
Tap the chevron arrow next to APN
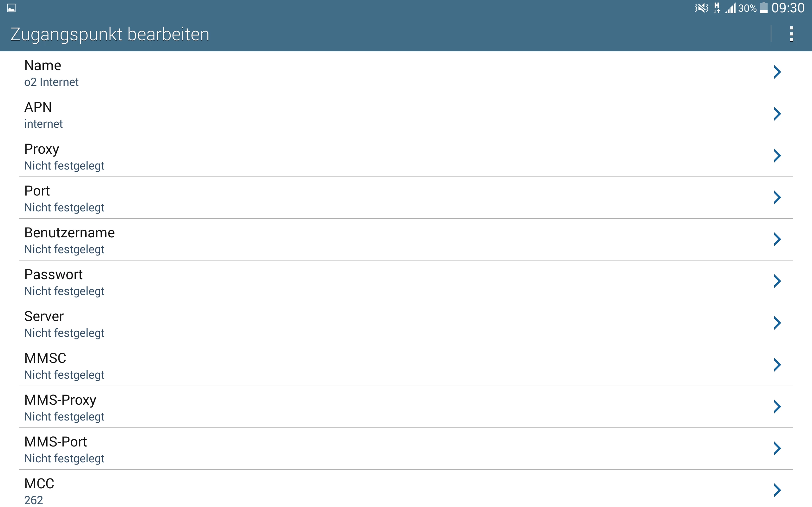[777, 114]
